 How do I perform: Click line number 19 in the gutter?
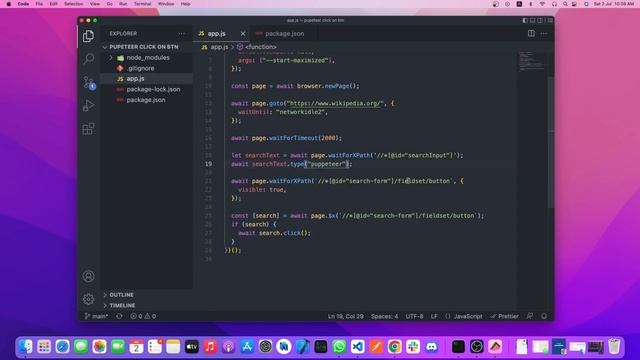[208, 164]
